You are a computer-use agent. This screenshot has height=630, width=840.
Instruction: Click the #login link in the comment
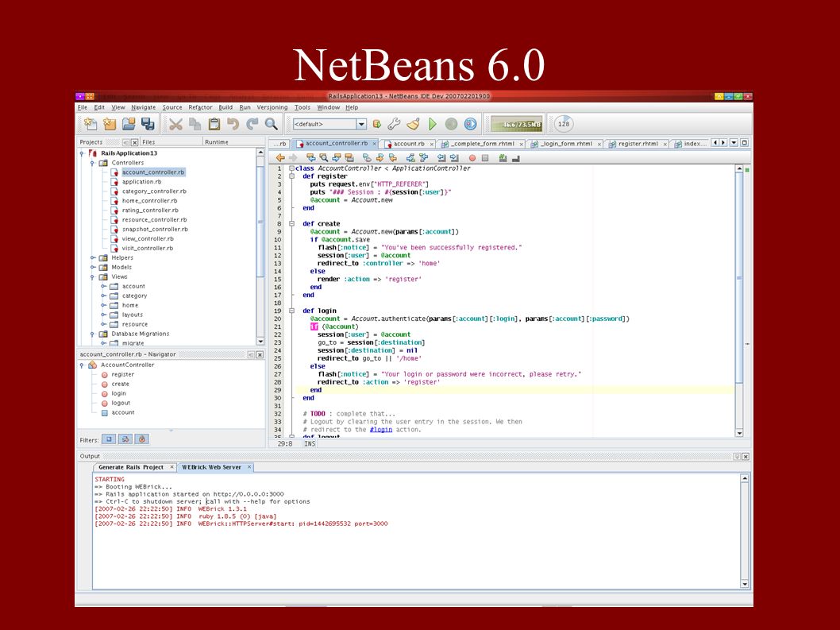(x=381, y=430)
